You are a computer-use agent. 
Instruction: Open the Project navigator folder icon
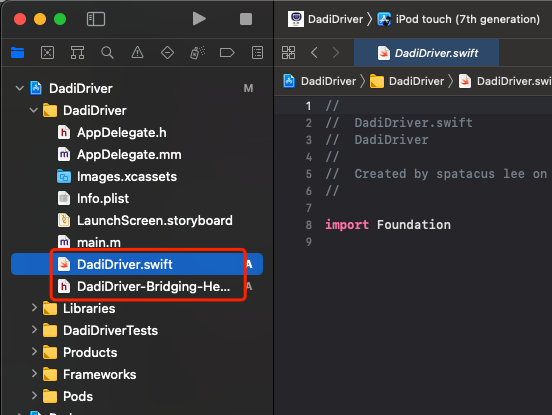(18, 53)
